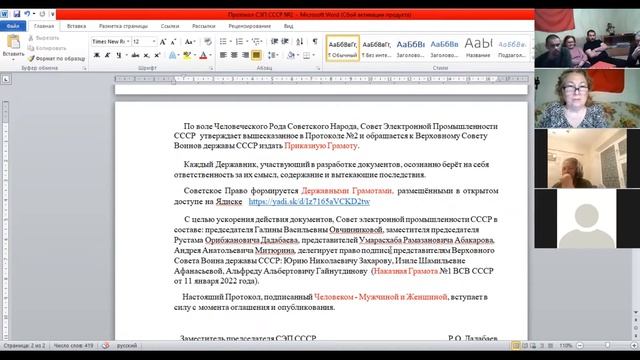The width and height of the screenshot is (640, 360).
Task: Toggle strikethrough formatting
Action: pyautogui.click(x=135, y=55)
